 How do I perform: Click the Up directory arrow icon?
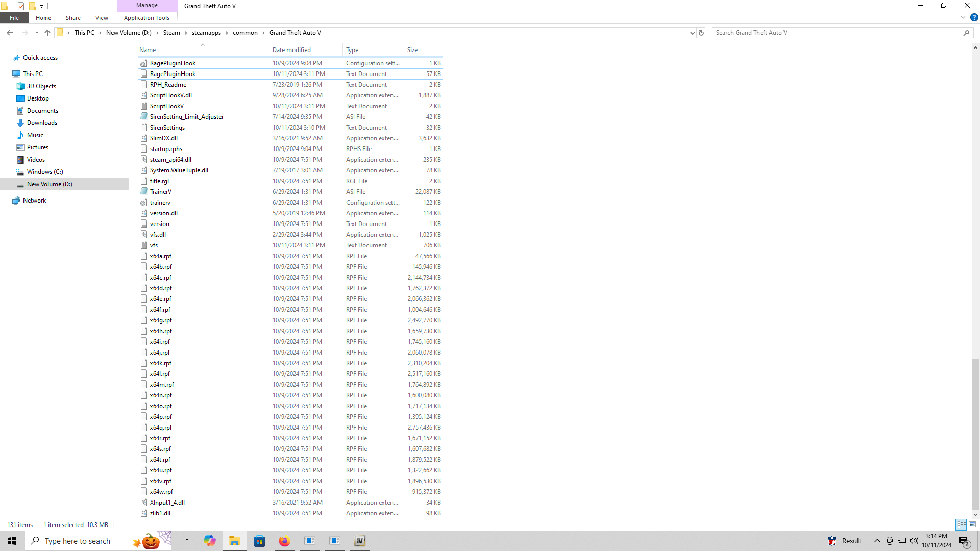click(47, 33)
